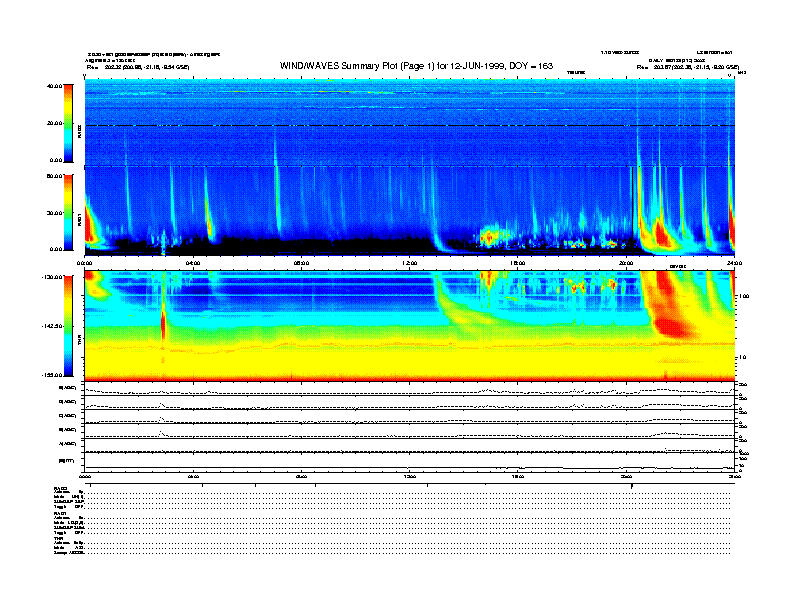The width and height of the screenshot is (792, 612).
Task: Click the TNR panel color scale bar
Action: [x=68, y=326]
